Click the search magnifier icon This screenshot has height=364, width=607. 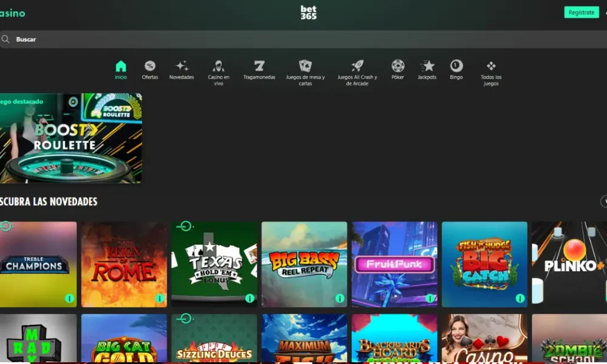pos(5,39)
